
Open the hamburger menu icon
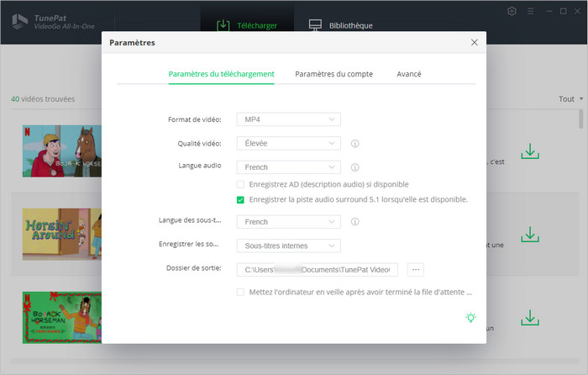click(x=530, y=11)
